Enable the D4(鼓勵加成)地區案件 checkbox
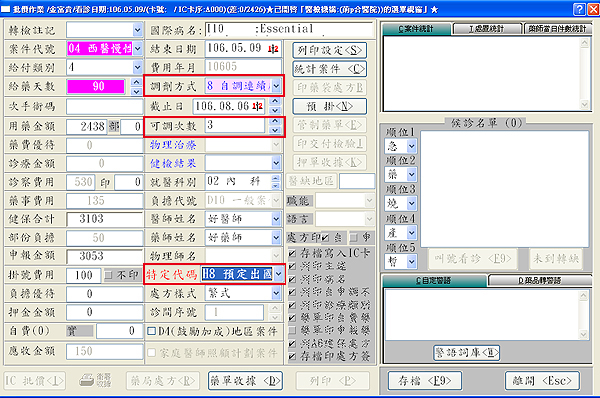The width and height of the screenshot is (600, 398). 152,331
